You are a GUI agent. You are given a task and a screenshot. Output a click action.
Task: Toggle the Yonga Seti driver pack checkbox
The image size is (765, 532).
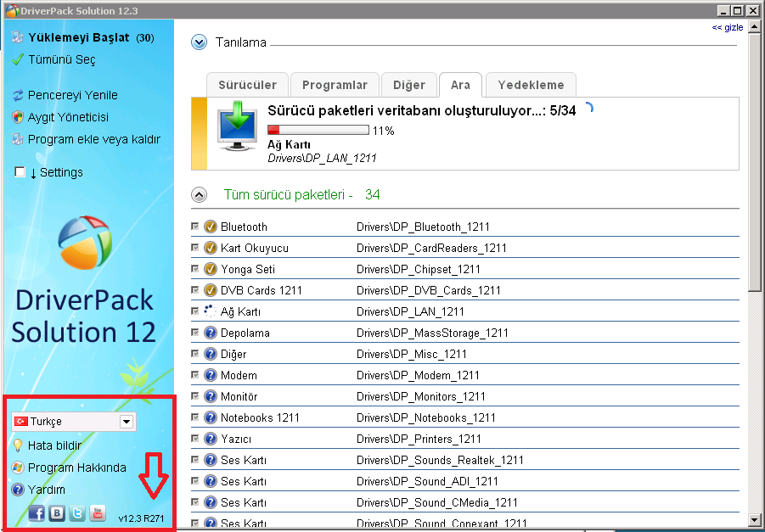point(195,269)
